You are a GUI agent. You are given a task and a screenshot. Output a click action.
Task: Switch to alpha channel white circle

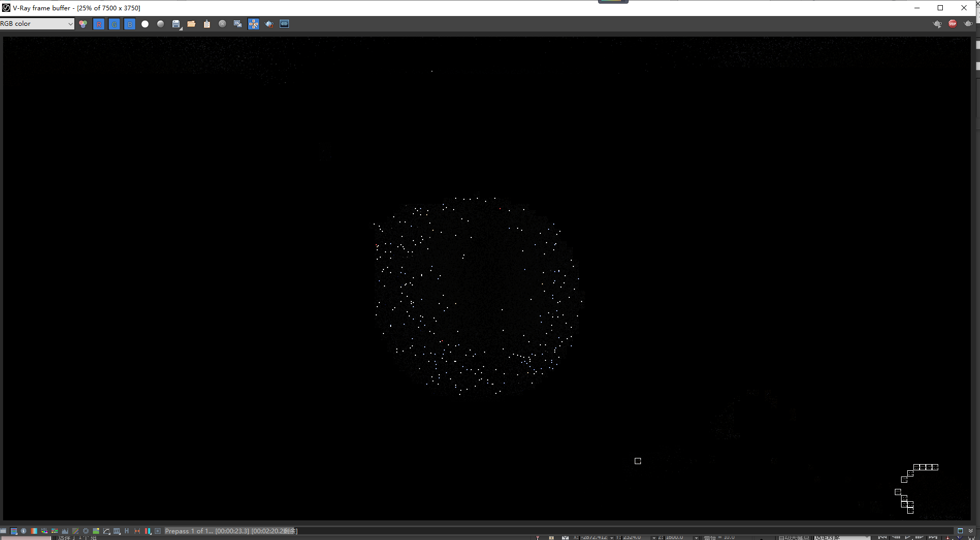coord(145,24)
